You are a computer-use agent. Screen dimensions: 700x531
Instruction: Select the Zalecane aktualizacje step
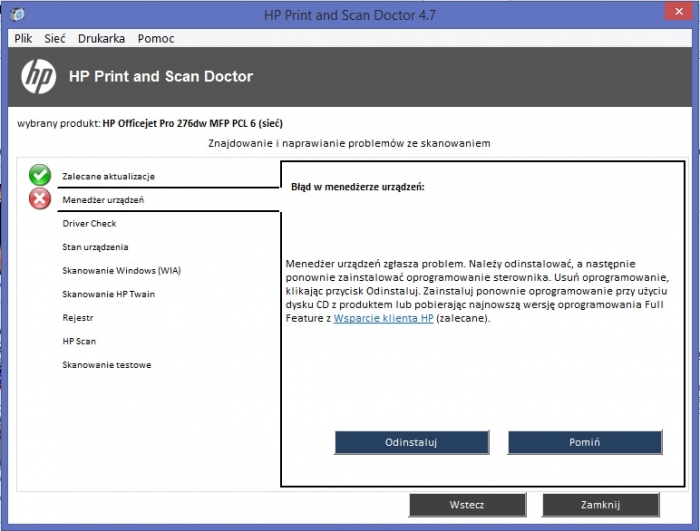pyautogui.click(x=108, y=176)
